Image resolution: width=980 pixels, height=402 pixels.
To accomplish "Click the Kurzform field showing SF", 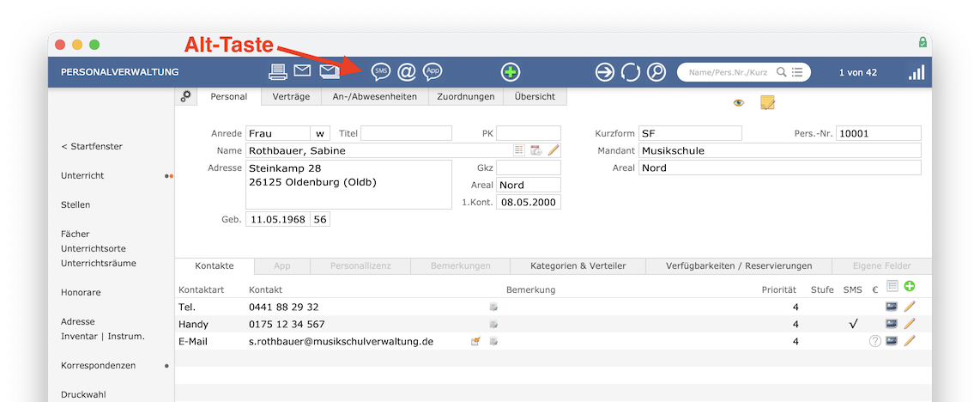I will 690,133.
